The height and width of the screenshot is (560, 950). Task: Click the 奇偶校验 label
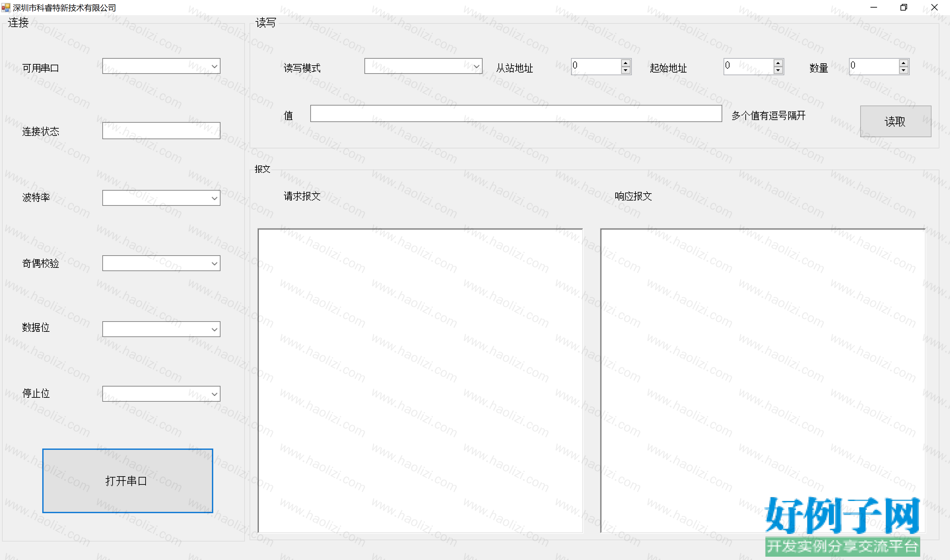click(41, 264)
